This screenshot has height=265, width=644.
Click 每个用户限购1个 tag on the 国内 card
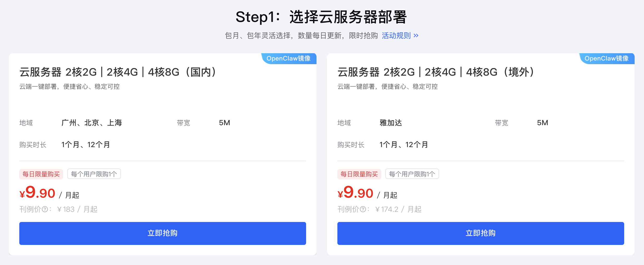[94, 174]
